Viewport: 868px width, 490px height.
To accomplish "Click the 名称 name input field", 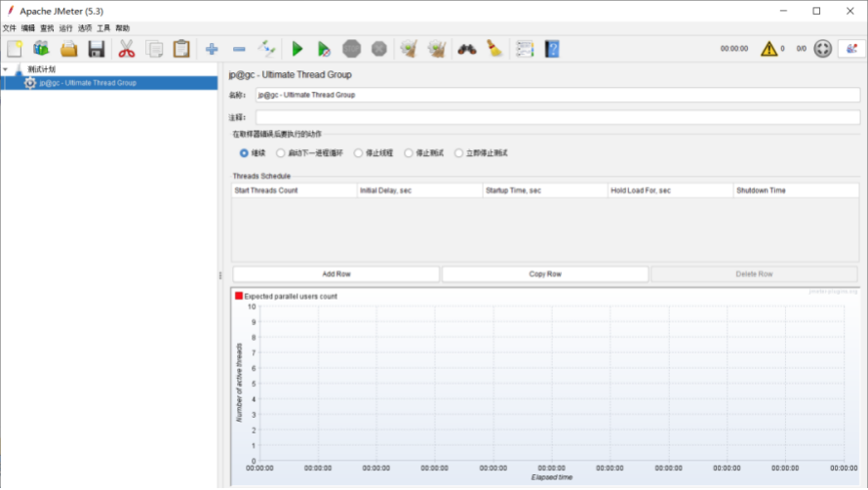I will 558,95.
